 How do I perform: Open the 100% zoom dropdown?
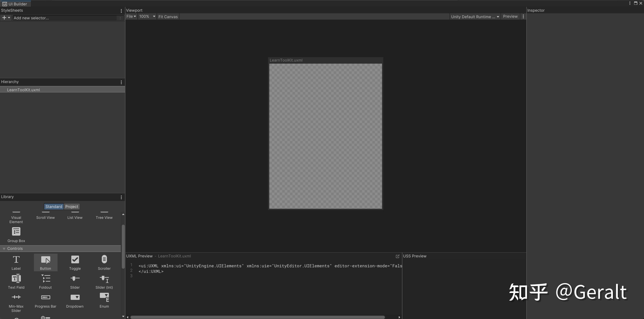click(x=147, y=17)
